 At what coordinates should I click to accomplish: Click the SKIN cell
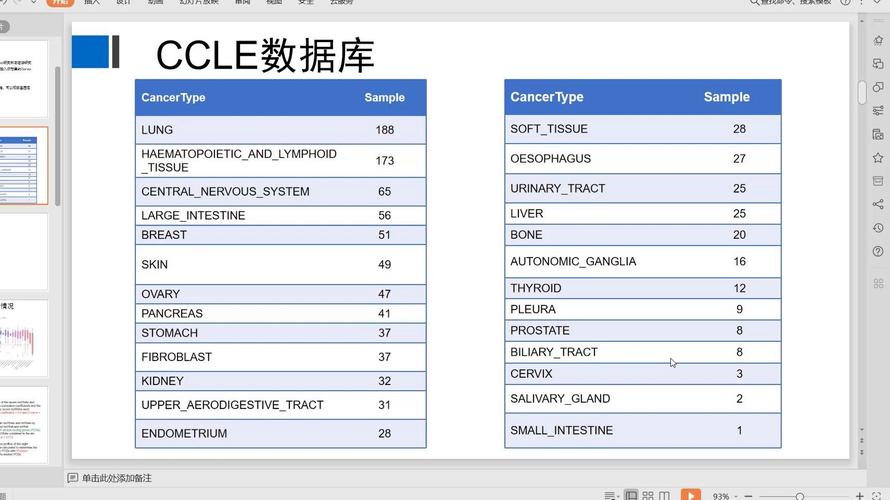154,264
